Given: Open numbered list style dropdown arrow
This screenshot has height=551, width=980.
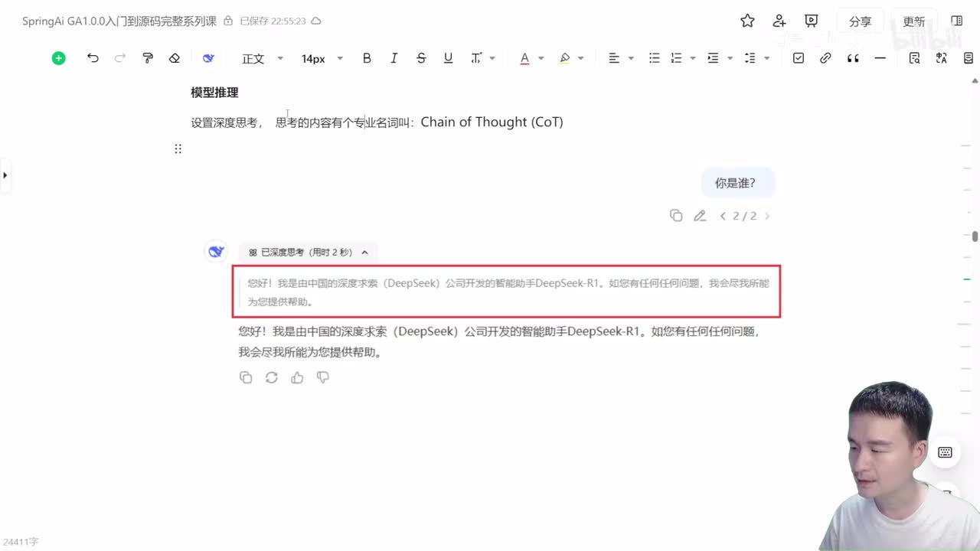Looking at the screenshot, I should 693,58.
